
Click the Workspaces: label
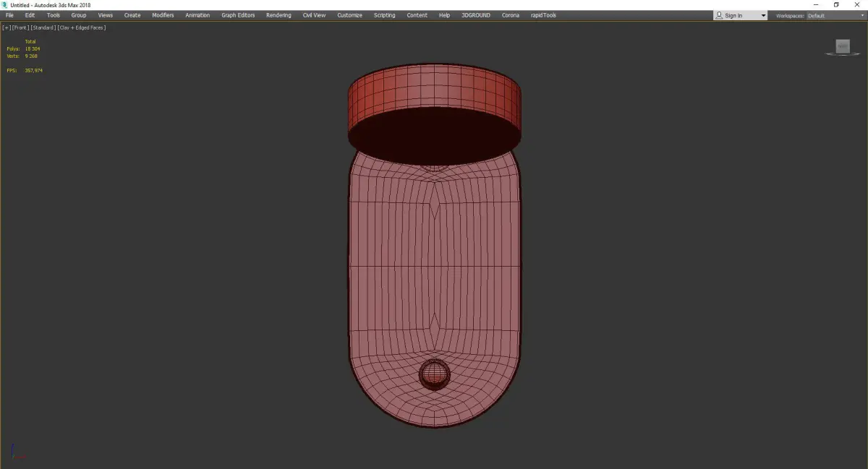[x=790, y=16]
